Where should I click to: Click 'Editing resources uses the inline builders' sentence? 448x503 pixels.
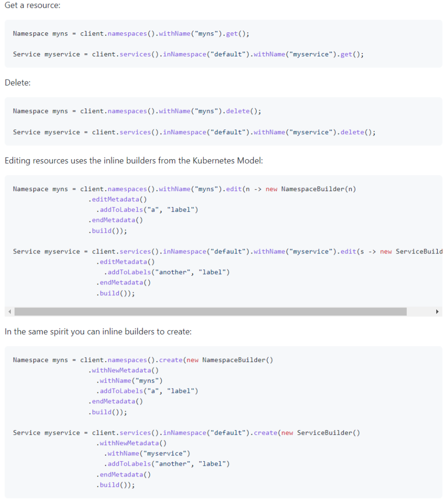(x=133, y=161)
